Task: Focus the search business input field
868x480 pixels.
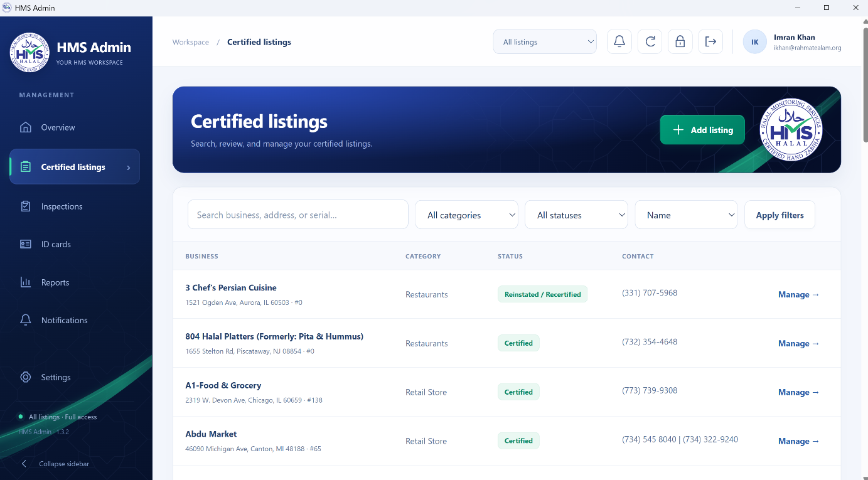Action: (298, 215)
